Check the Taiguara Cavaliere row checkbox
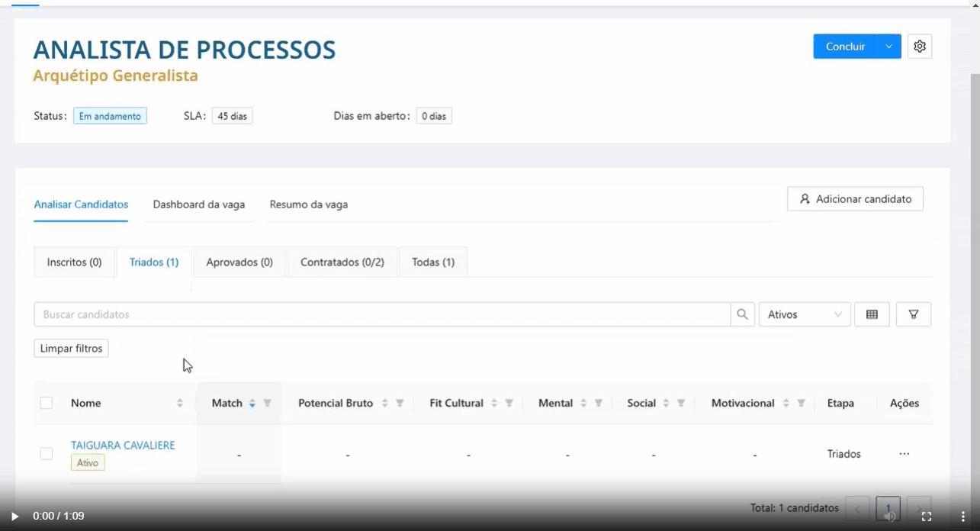This screenshot has width=980, height=531. tap(47, 454)
